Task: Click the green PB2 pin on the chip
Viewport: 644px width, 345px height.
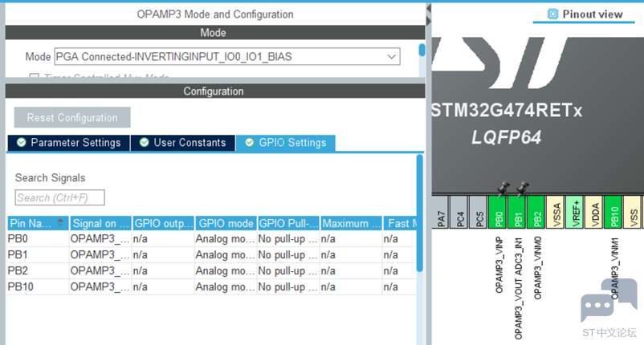Action: (x=536, y=212)
